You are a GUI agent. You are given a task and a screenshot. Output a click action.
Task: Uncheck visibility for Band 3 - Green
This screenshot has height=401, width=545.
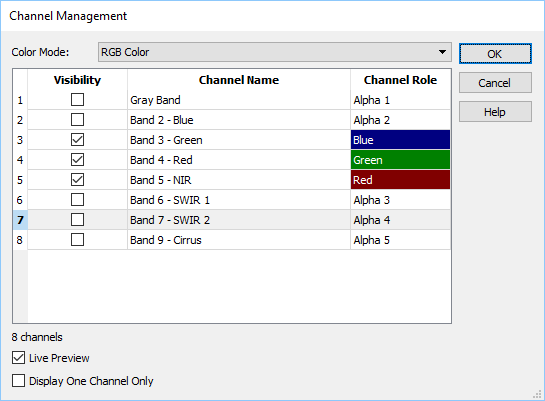(x=77, y=140)
